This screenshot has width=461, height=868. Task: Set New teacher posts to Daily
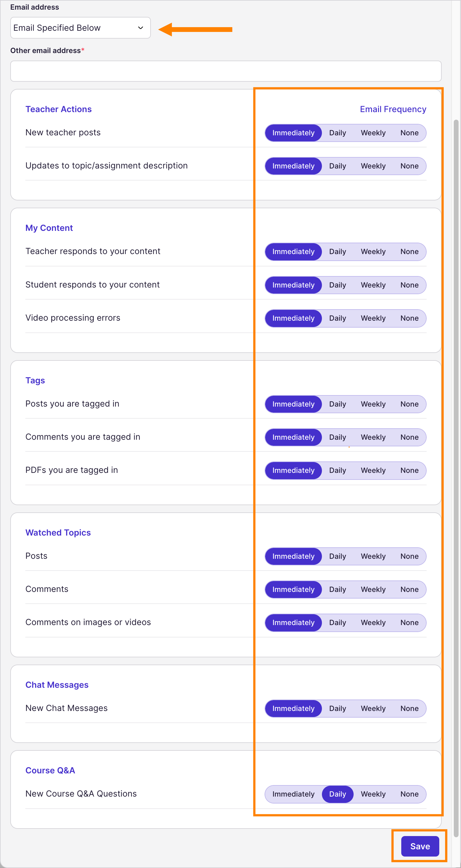click(337, 133)
